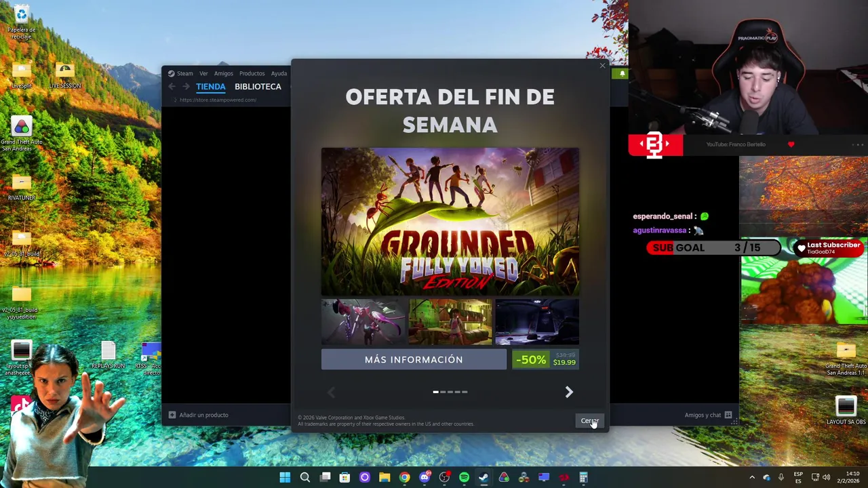Expand hidden system tray icons chevron
Viewport: 868px width, 488px height.
[x=752, y=477]
